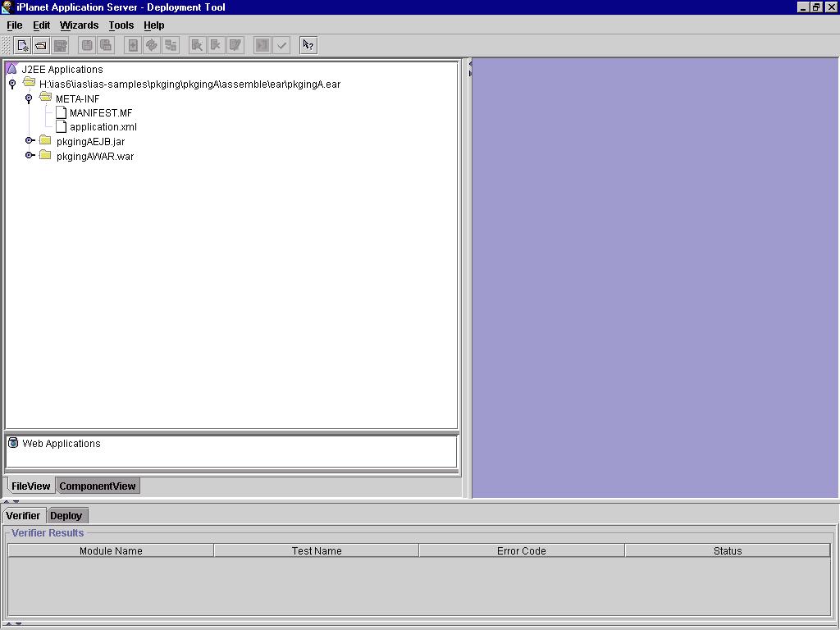Click the Verify checkmark toolbar icon

point(281,46)
